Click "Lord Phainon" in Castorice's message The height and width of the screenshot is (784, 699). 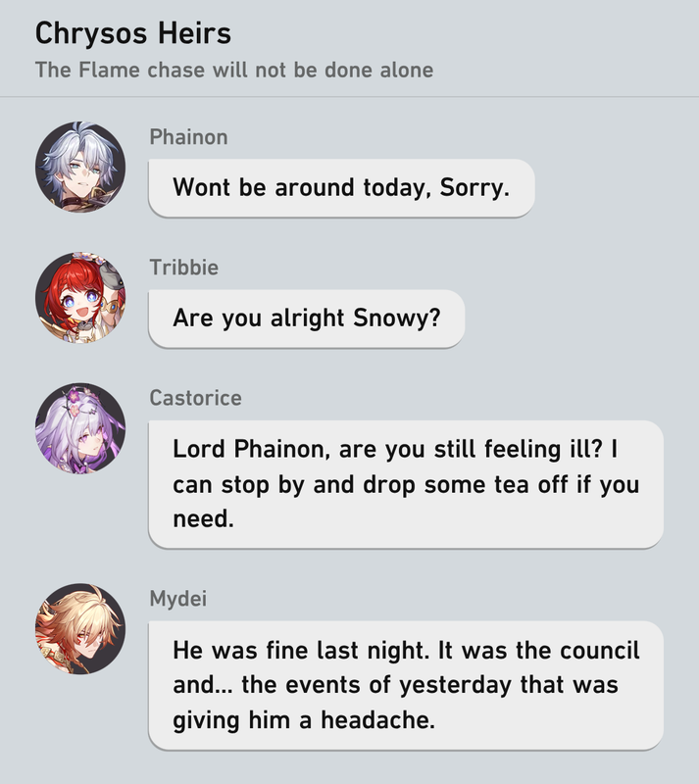pyautogui.click(x=251, y=449)
